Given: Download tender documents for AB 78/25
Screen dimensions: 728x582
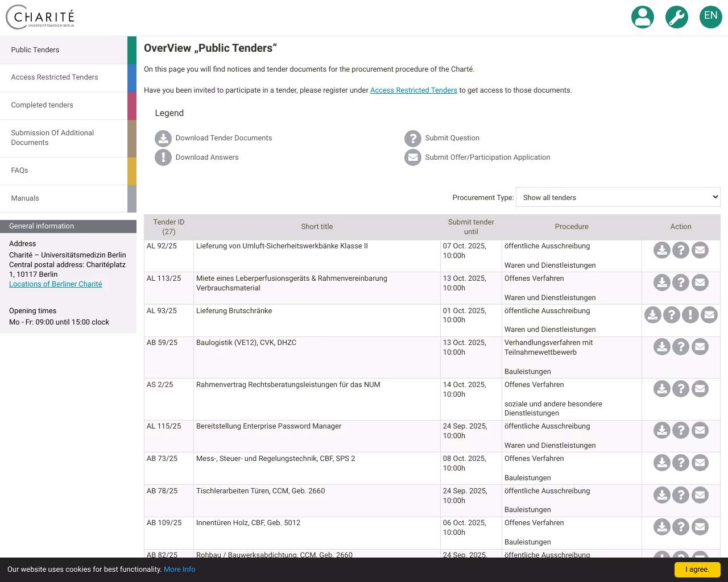Looking at the screenshot, I should [662, 495].
